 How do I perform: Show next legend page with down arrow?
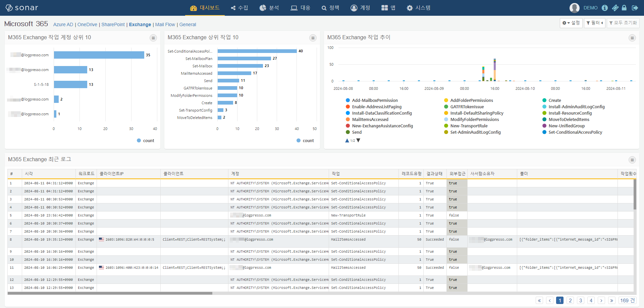click(358, 140)
